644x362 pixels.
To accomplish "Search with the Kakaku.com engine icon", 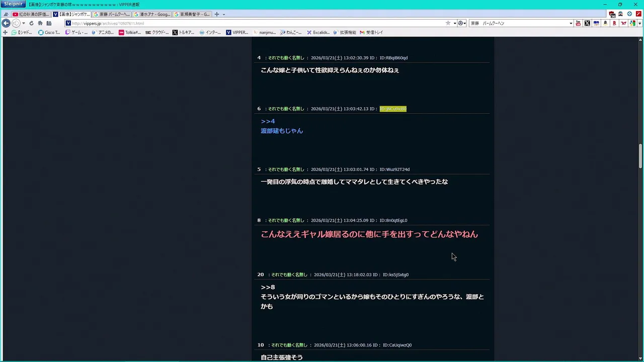I will [596, 23].
